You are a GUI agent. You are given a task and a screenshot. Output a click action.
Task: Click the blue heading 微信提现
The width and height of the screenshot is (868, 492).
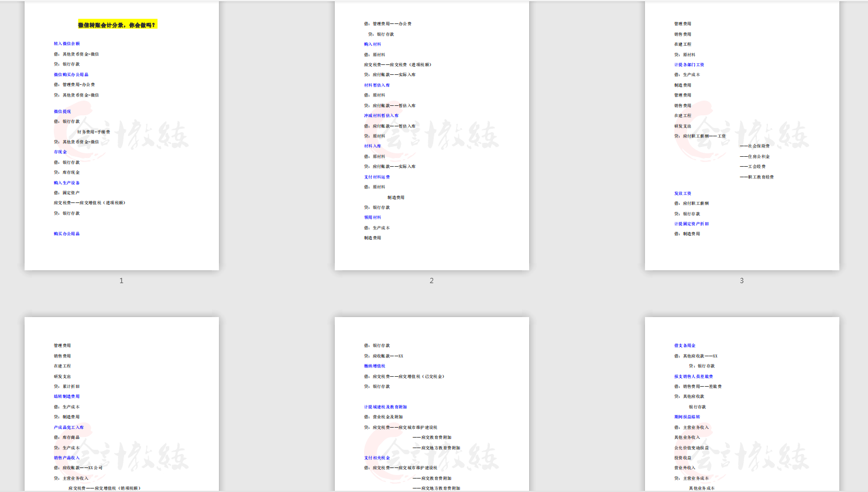coord(63,111)
